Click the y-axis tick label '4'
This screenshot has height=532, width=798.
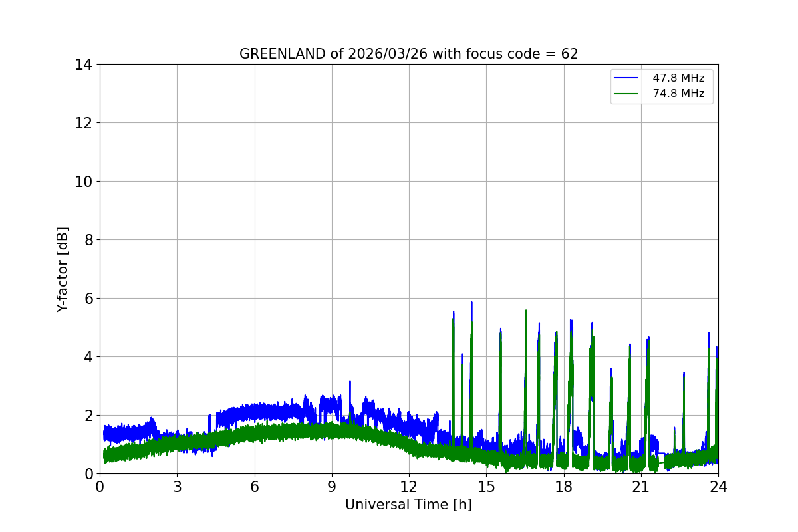pyautogui.click(x=87, y=357)
